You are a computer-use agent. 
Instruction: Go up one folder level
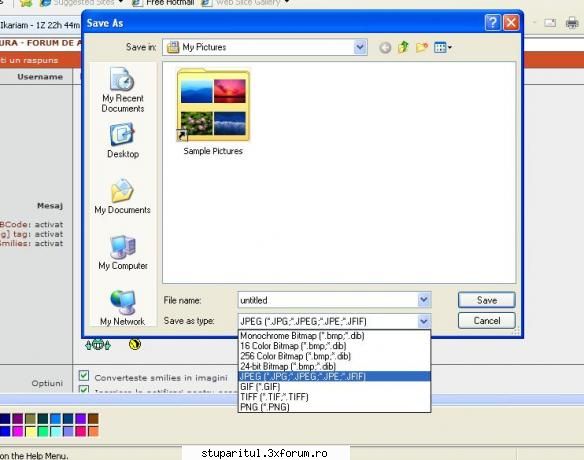coord(403,47)
